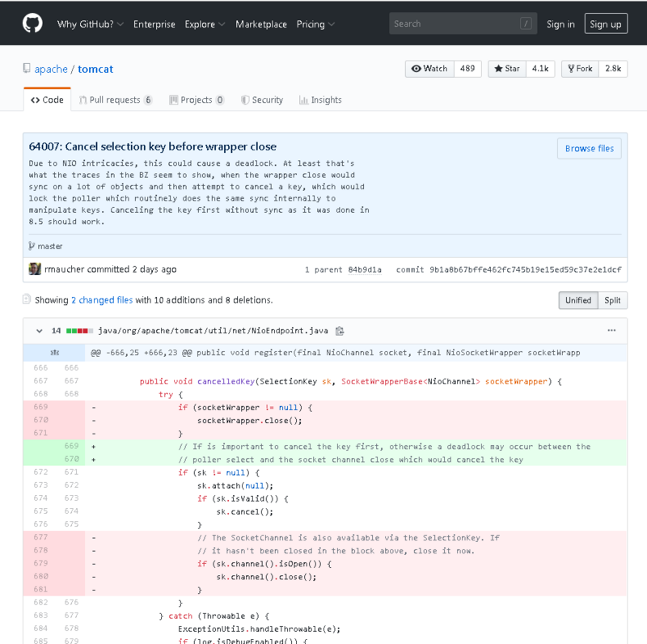Click inside the Search field
The image size is (647, 644).
pyautogui.click(x=461, y=23)
